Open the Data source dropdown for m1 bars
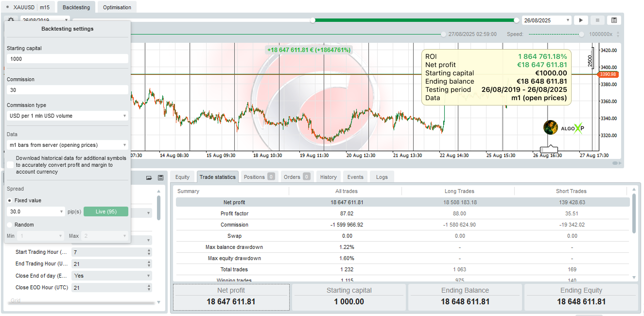The height and width of the screenshot is (316, 644). click(68, 145)
